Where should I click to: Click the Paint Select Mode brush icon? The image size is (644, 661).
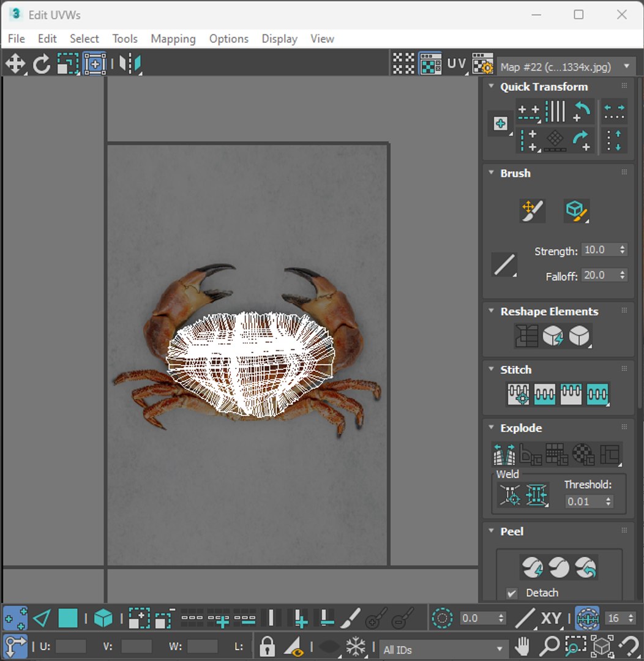coord(350,618)
